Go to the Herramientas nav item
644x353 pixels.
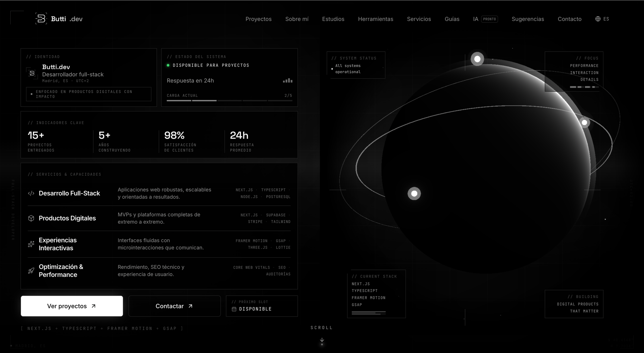coord(375,19)
